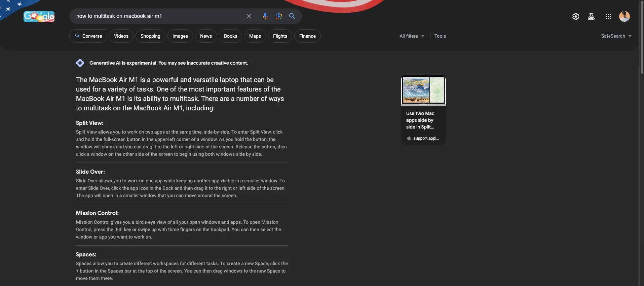Image resolution: width=644 pixels, height=286 pixels.
Task: Open quick settings gear icon
Action: (576, 16)
